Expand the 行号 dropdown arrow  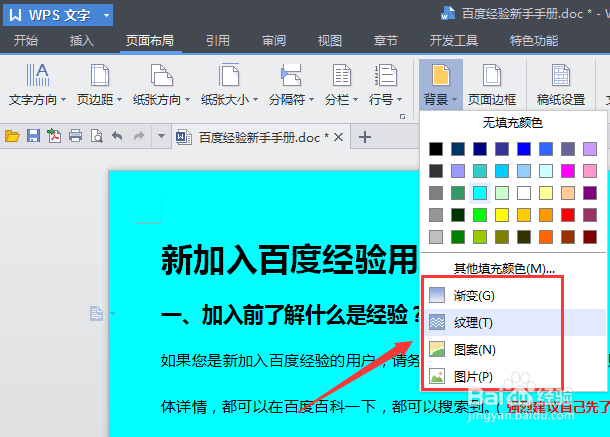(x=400, y=100)
